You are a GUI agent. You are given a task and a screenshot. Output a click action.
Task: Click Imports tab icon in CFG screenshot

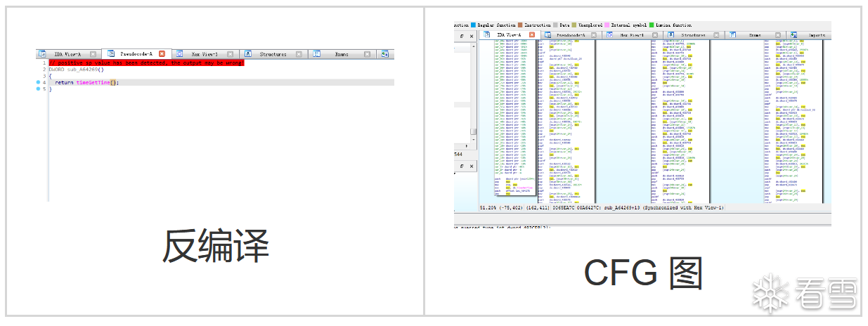coord(793,34)
